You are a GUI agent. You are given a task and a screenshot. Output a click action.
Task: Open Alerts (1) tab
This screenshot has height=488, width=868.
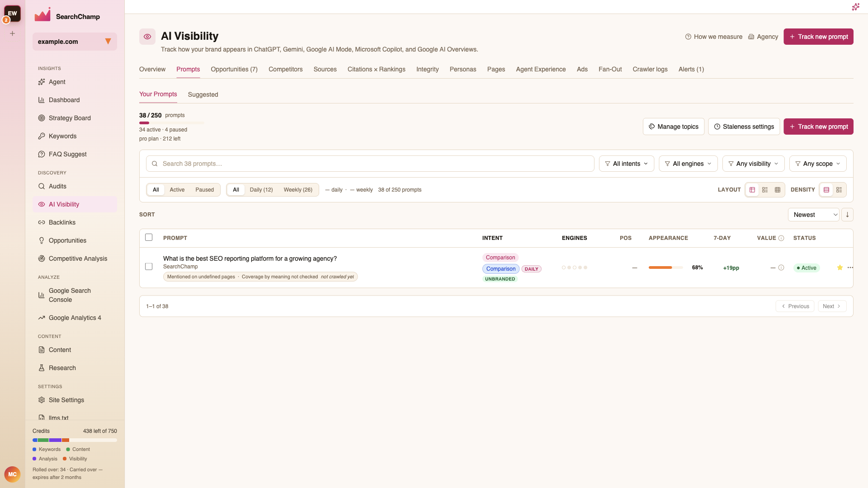[x=691, y=69]
